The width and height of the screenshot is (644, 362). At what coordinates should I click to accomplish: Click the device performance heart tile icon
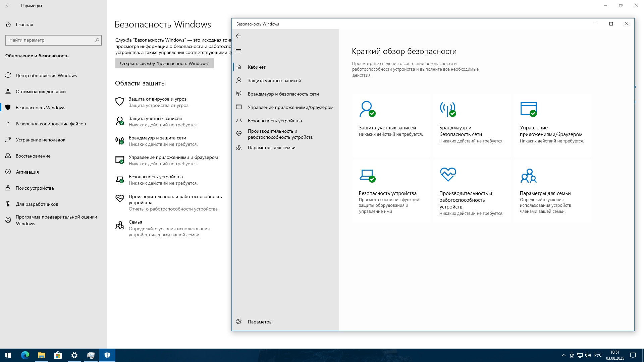coord(448,174)
